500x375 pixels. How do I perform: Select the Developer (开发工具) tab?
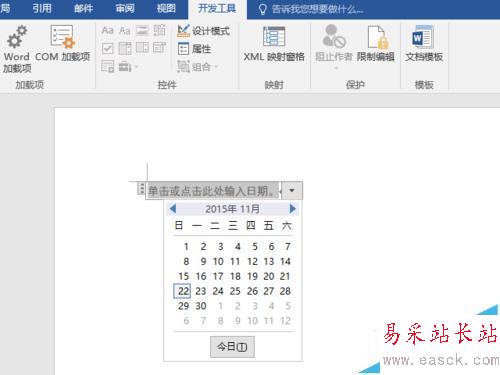click(217, 9)
